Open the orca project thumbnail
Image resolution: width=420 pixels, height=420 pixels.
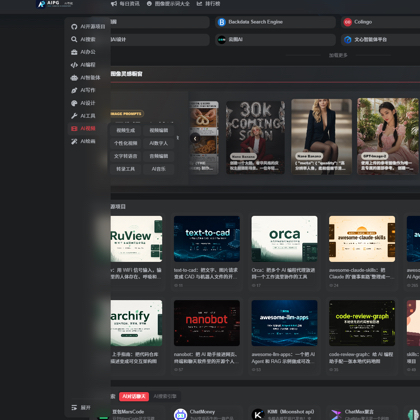pos(284,239)
